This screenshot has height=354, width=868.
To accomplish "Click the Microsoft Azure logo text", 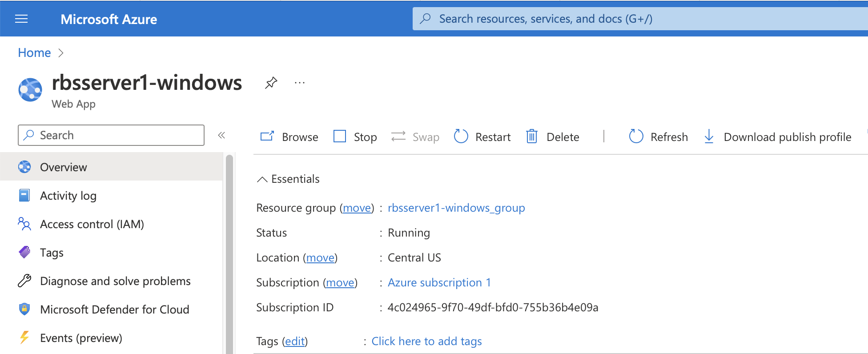I will (x=108, y=19).
